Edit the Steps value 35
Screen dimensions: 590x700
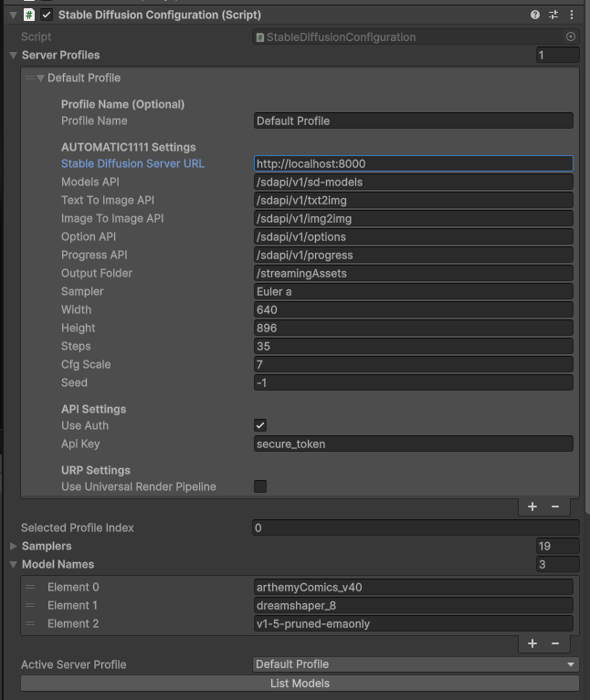click(x=414, y=346)
